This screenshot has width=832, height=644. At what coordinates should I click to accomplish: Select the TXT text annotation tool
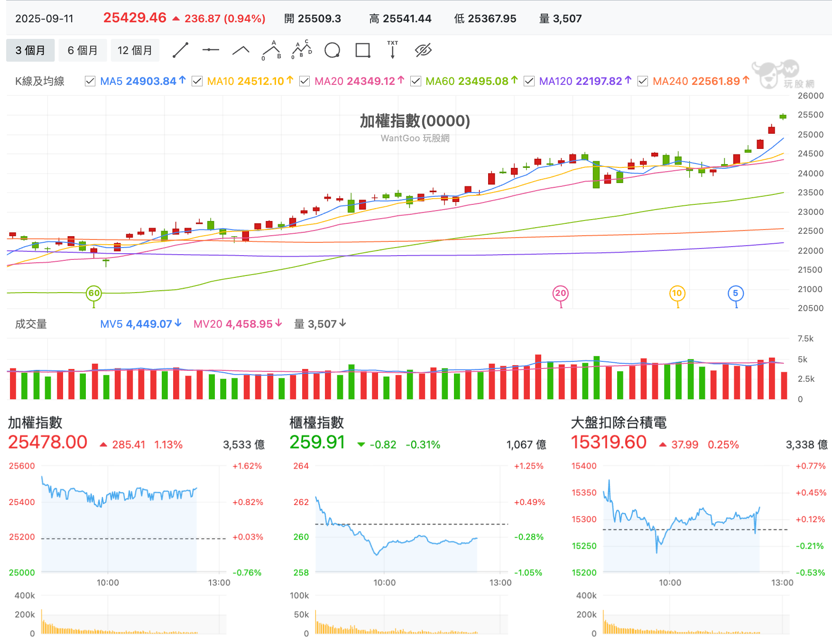393,49
